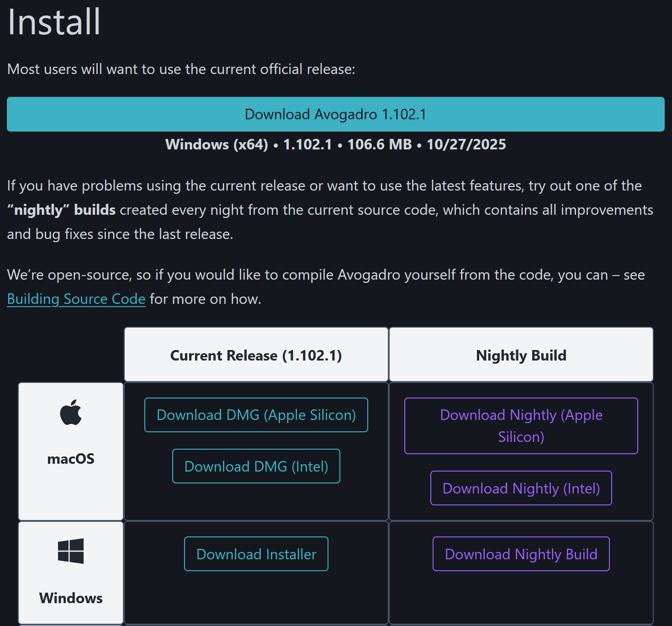The image size is (672, 626).
Task: Select the macOS row label
Action: click(71, 458)
